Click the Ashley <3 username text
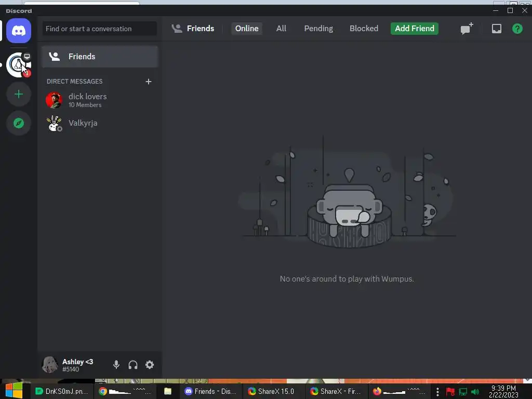532x399 pixels. click(x=78, y=362)
